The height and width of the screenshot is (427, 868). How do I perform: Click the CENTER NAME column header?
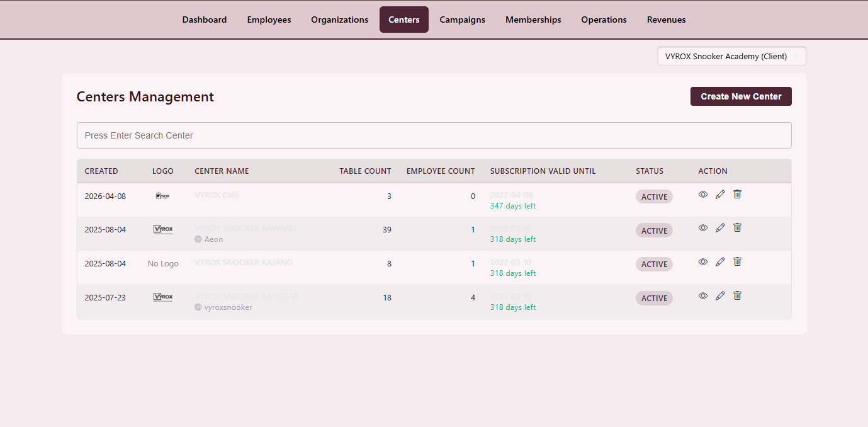222,171
